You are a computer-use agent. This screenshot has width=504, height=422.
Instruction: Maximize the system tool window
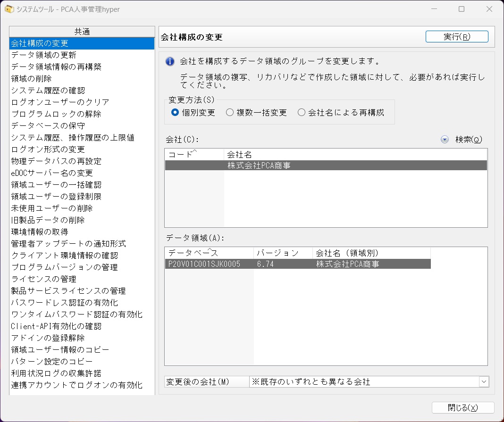tap(462, 9)
